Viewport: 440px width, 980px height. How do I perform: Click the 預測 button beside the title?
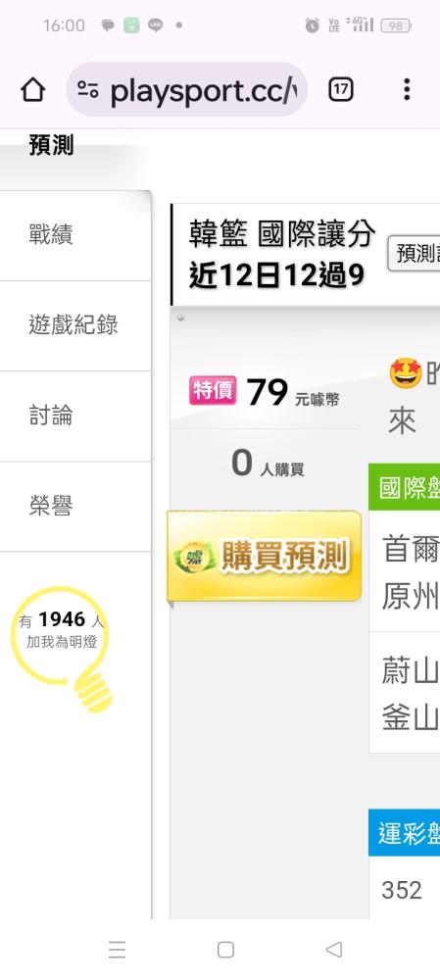point(414,253)
